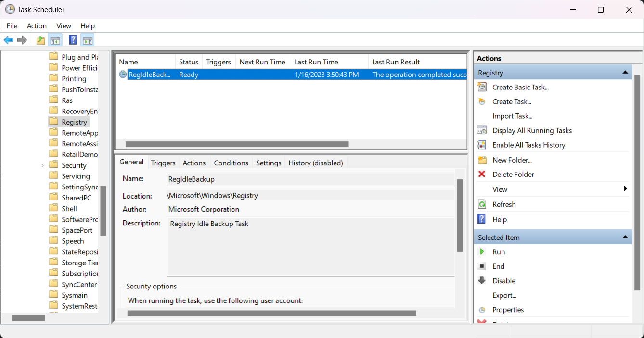Click the Forward arrow toolbar icon

coord(22,40)
